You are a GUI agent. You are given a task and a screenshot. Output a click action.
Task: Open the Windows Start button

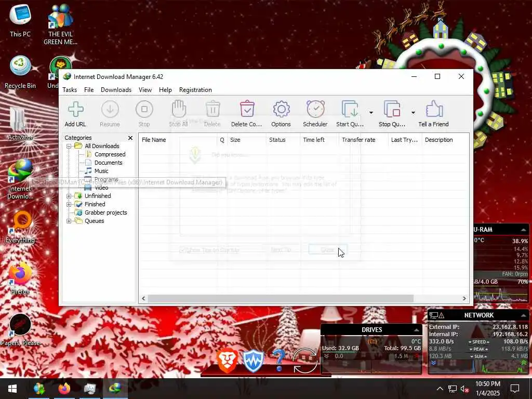click(12, 389)
